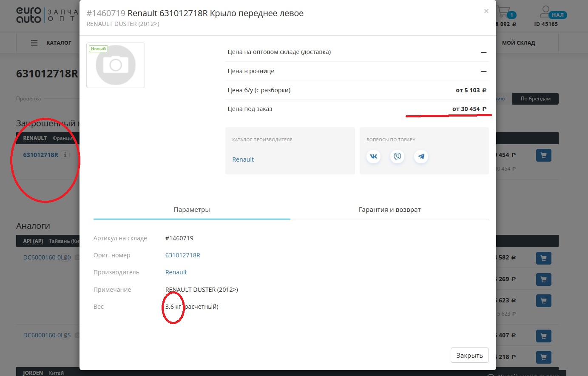Add the 269 ₽ analog row to cart

(543, 279)
